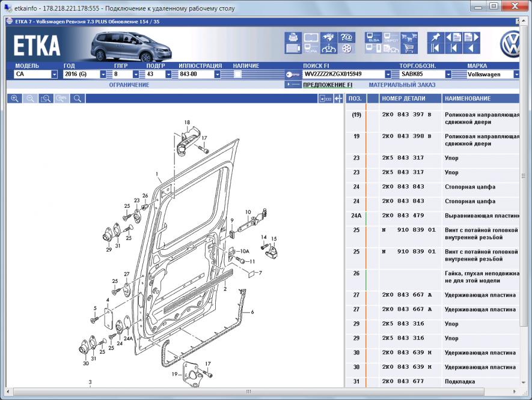Click the scroll-down arrow of parts list

pos(523,383)
